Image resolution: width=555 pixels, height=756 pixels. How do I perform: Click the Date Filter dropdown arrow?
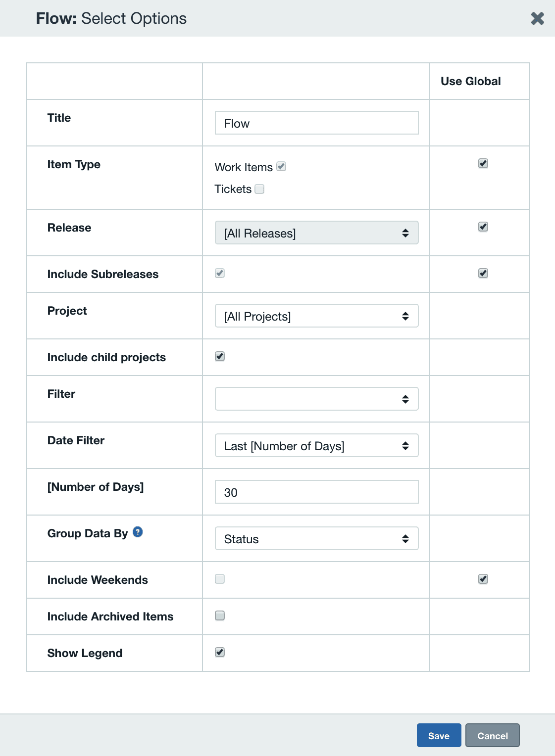[405, 445]
